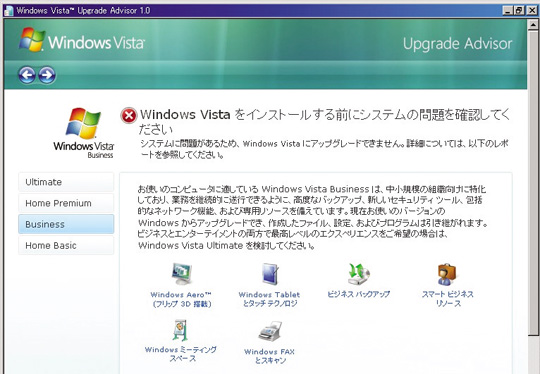Click the Windows Tablet feature icon

click(270, 274)
